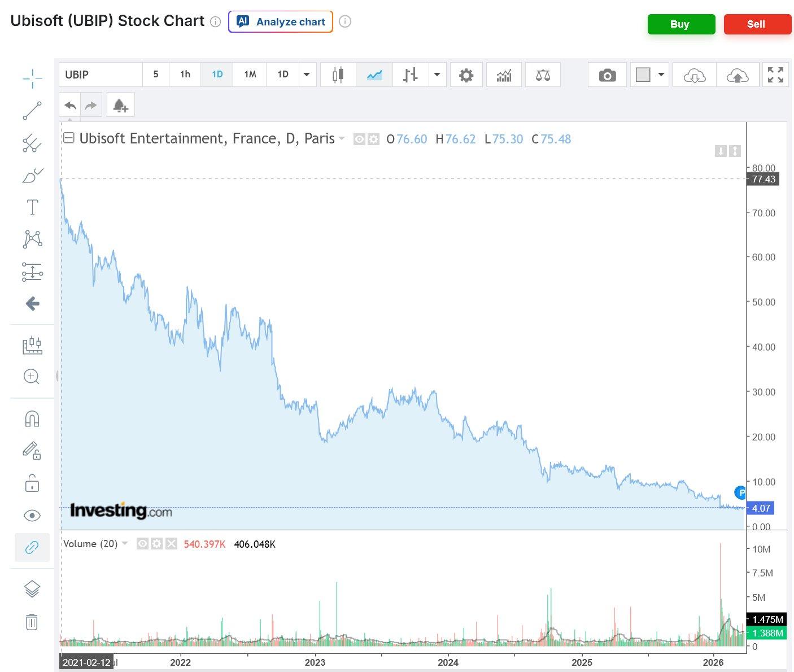Add an alert with bell icon
The height and width of the screenshot is (672, 794).
[x=120, y=105]
